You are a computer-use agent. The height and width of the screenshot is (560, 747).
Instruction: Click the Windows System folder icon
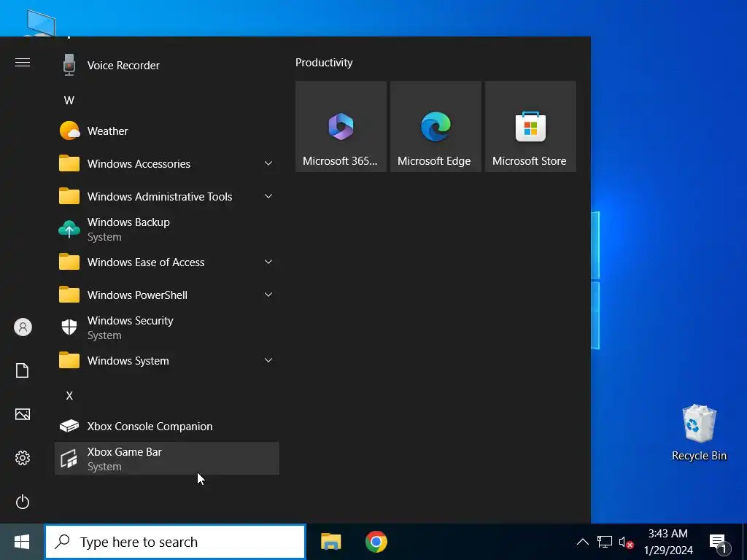click(x=69, y=360)
